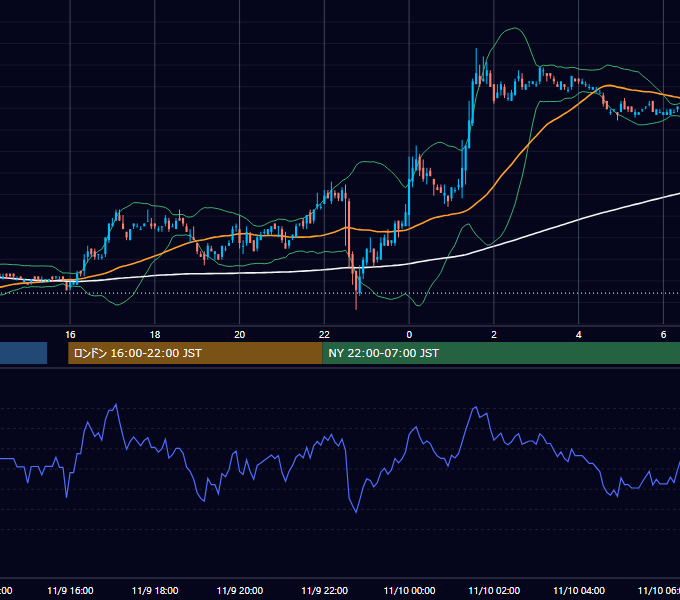Click the '11/9 22:00' date label
680x600 pixels.
pyautogui.click(x=324, y=590)
